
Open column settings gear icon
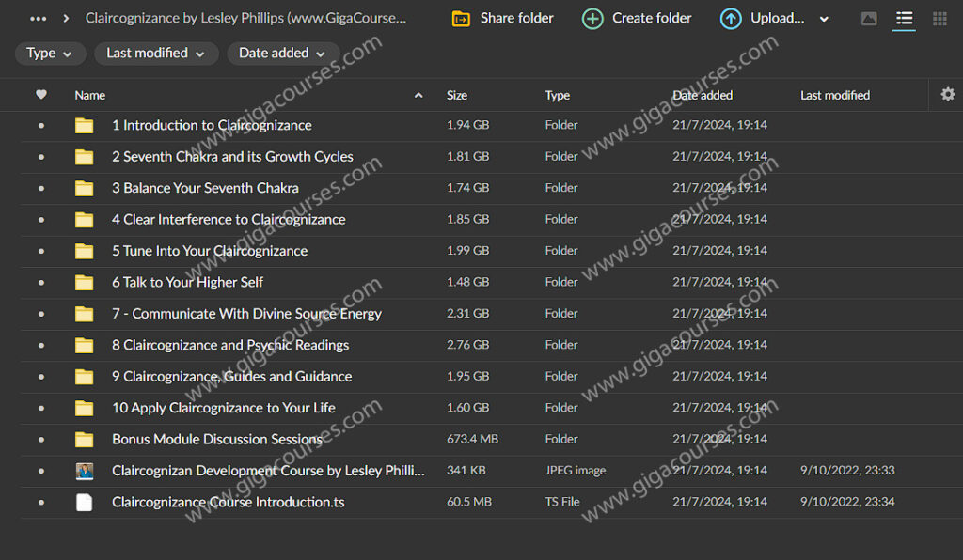[947, 94]
